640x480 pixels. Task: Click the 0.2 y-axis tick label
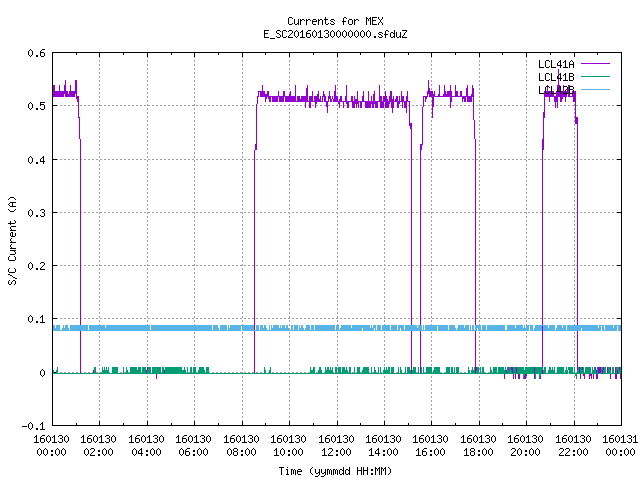36,266
